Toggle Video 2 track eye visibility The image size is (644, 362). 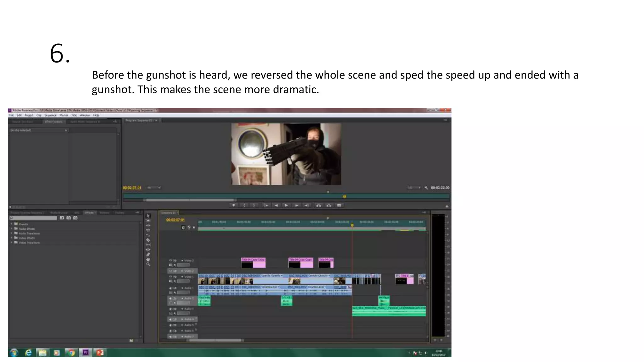(x=171, y=271)
